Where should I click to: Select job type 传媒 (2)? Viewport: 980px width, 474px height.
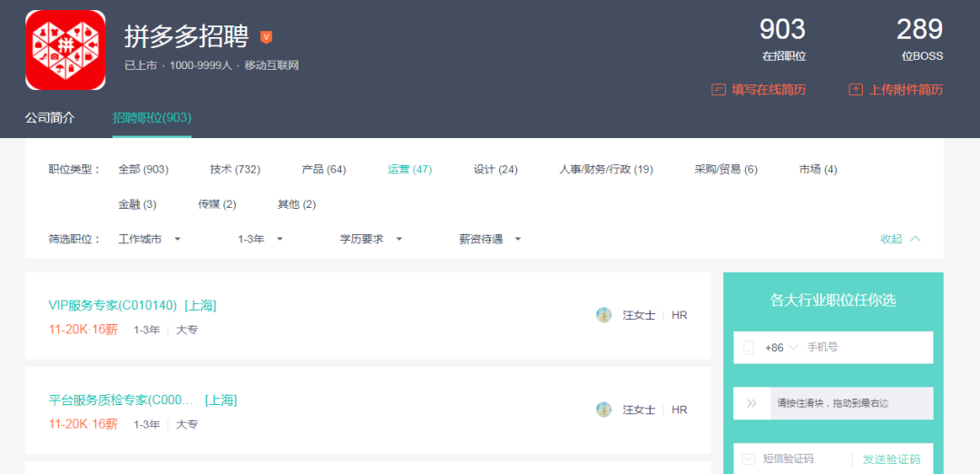tap(217, 204)
